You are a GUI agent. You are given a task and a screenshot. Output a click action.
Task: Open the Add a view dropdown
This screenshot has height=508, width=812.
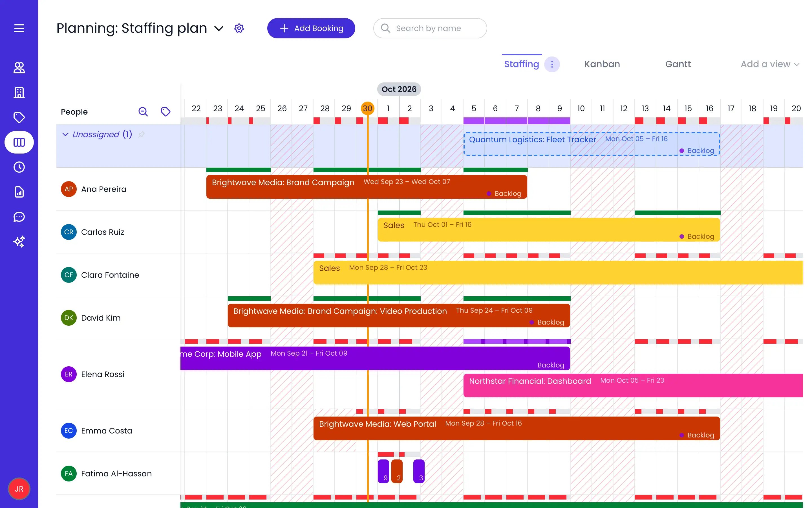coord(770,64)
